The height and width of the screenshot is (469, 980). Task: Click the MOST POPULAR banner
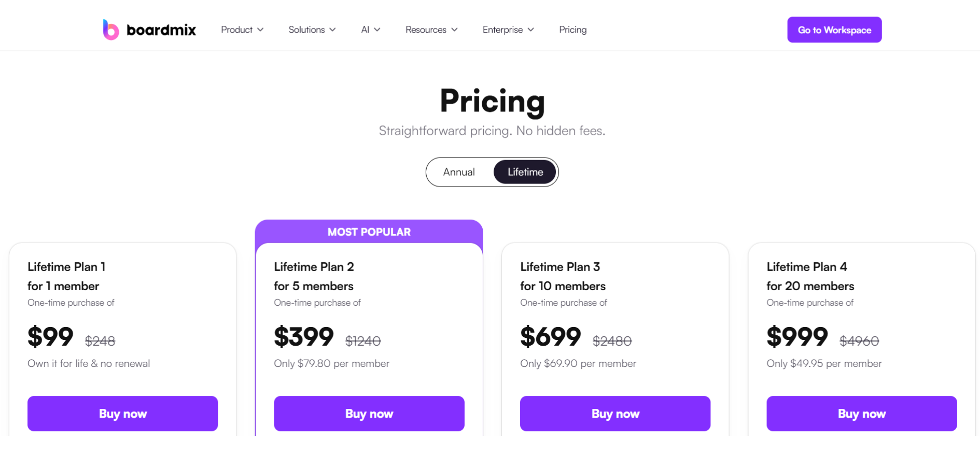[369, 232]
